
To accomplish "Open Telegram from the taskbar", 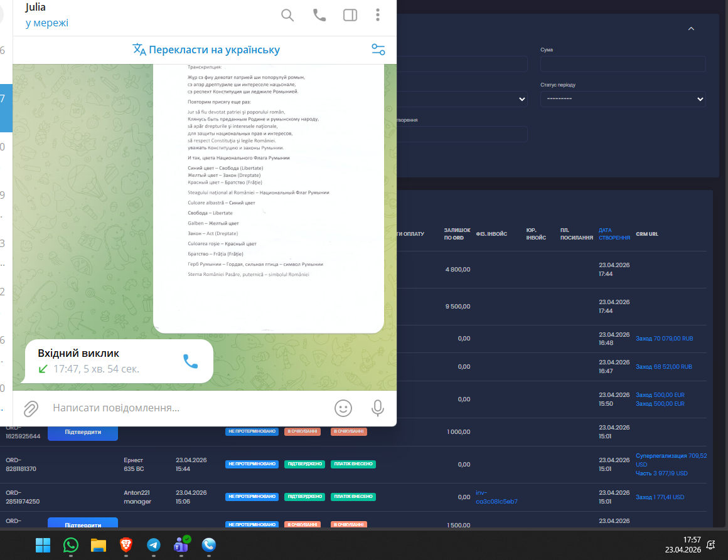I will pos(154,545).
